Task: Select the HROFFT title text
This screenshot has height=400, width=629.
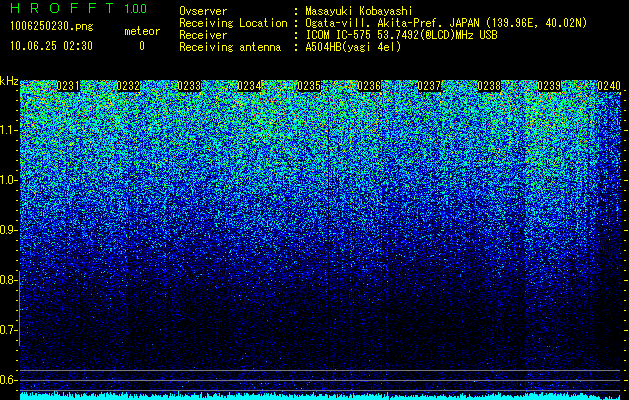Action: 62,8
